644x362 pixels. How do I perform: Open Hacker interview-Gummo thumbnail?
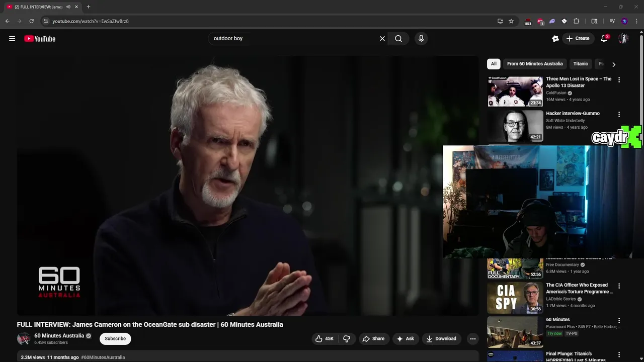point(515,126)
